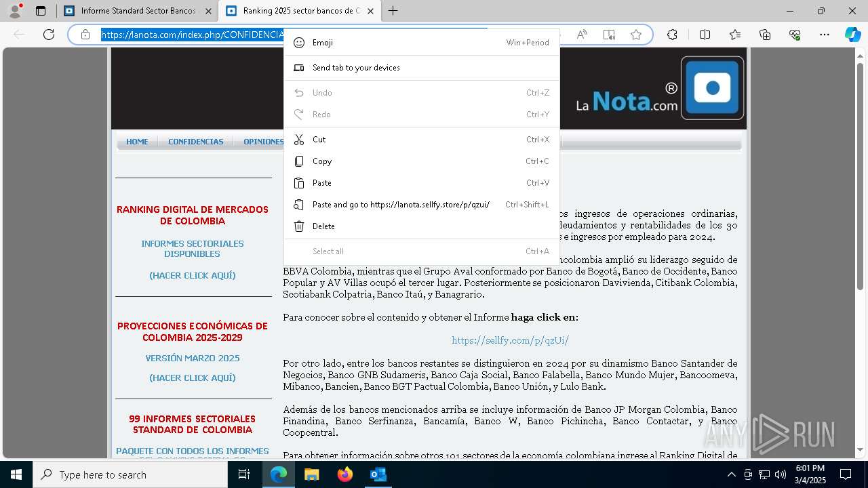
Task: Open Outlook from the taskbar
Action: tap(378, 474)
